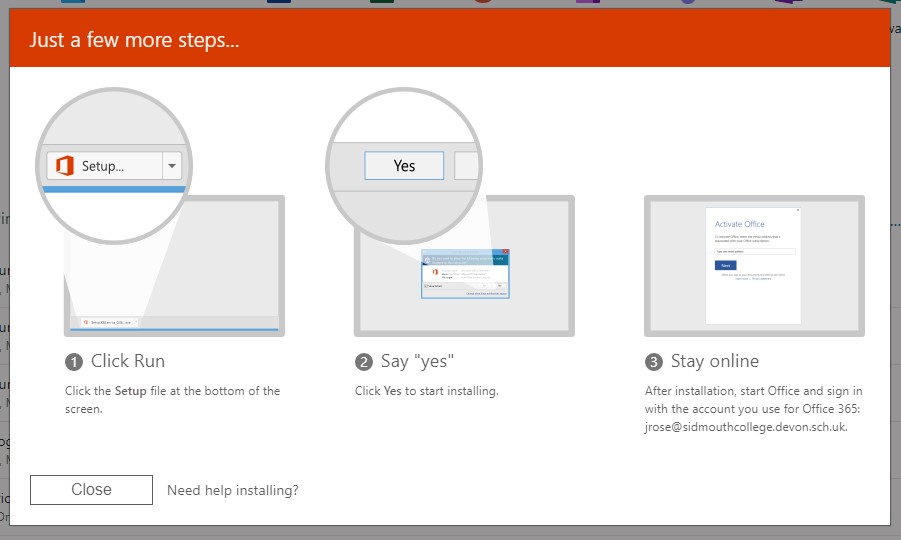
Task: Click the step 1 number badge
Action: pos(73,362)
